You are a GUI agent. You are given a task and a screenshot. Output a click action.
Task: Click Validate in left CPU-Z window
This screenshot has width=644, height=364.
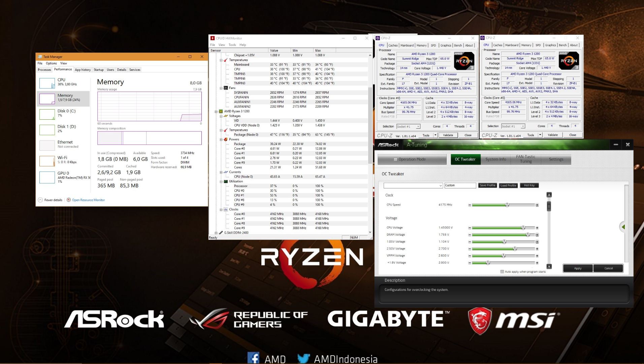click(x=448, y=135)
